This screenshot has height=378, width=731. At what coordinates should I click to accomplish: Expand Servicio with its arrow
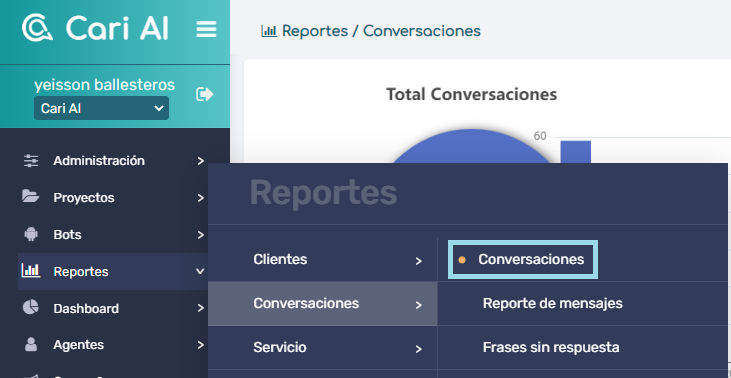coord(418,349)
